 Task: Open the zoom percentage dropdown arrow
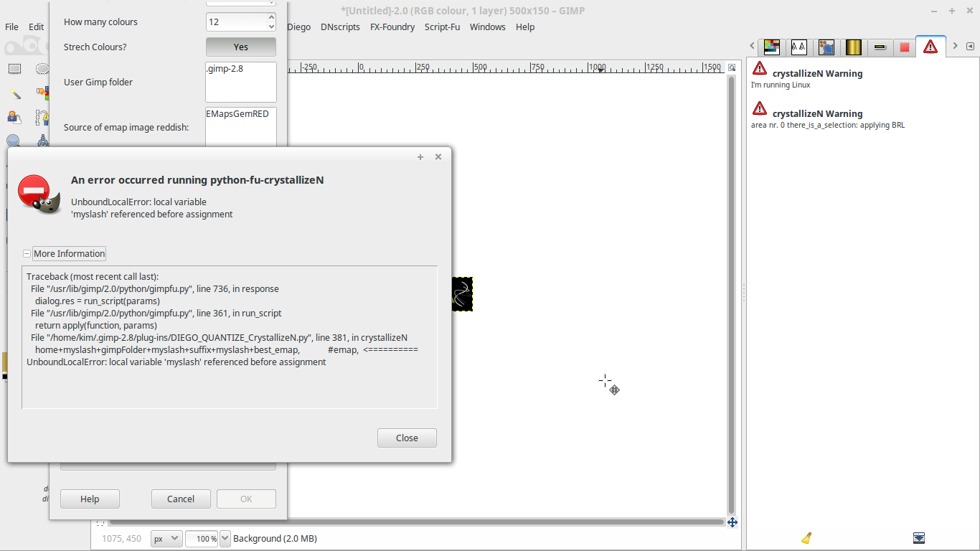point(225,538)
